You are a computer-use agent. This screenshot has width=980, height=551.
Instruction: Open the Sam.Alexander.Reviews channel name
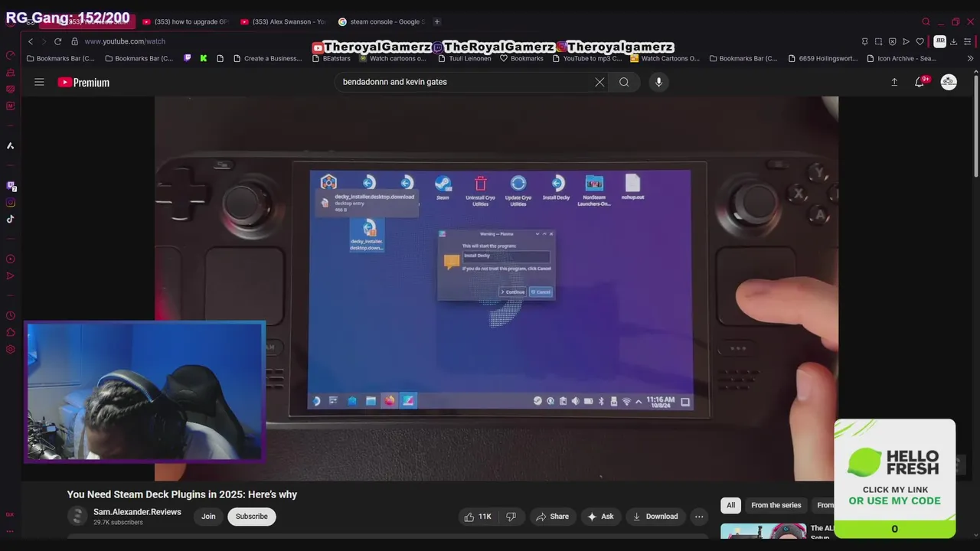[x=137, y=512]
